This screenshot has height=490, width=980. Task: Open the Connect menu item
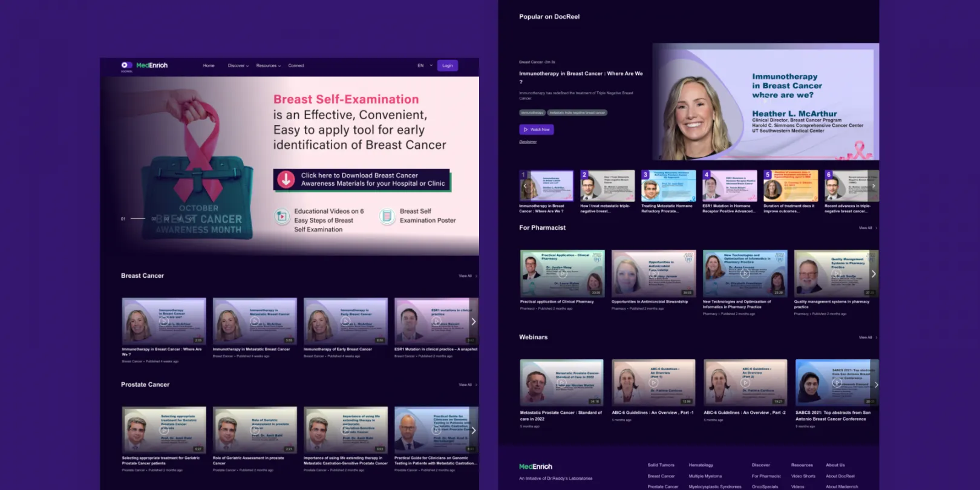[x=296, y=65]
